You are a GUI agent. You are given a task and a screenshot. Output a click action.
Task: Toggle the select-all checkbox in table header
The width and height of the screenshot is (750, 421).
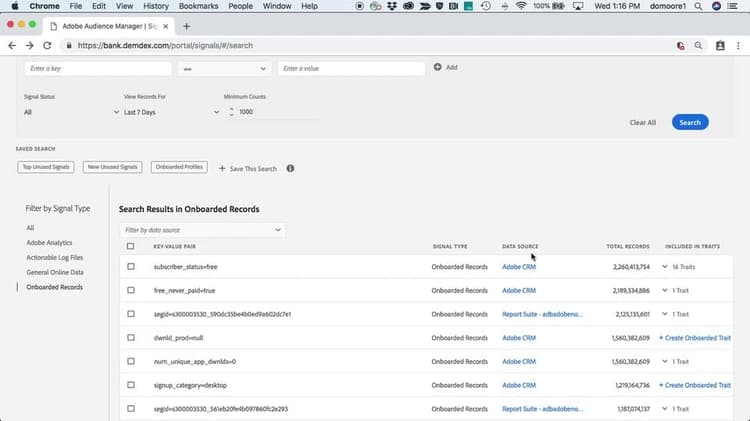[x=131, y=246]
